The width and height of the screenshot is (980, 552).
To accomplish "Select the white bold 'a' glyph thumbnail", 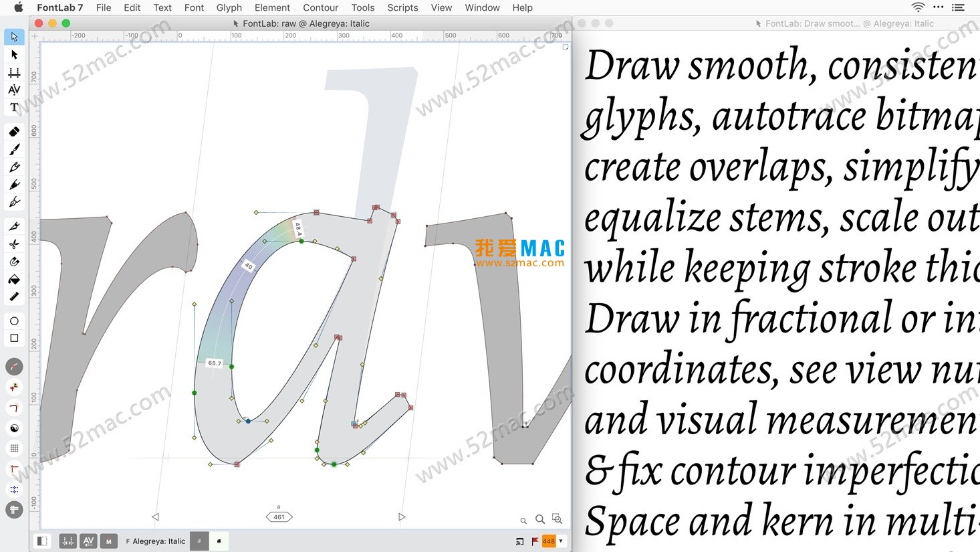I will coord(219,541).
